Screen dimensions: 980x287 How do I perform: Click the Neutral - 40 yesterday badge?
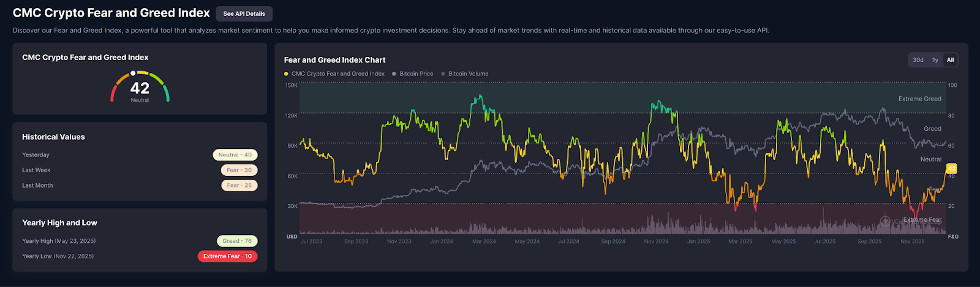235,155
